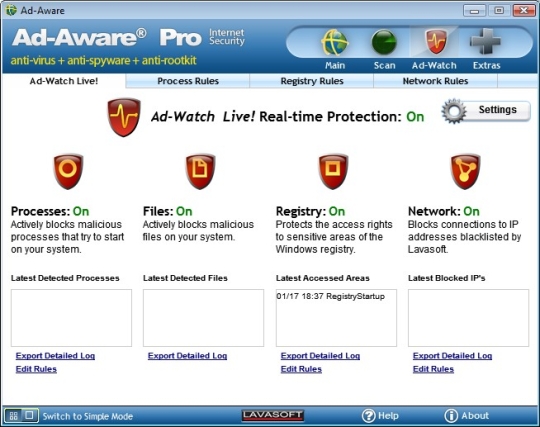Open the Network Rules tab

(x=435, y=81)
